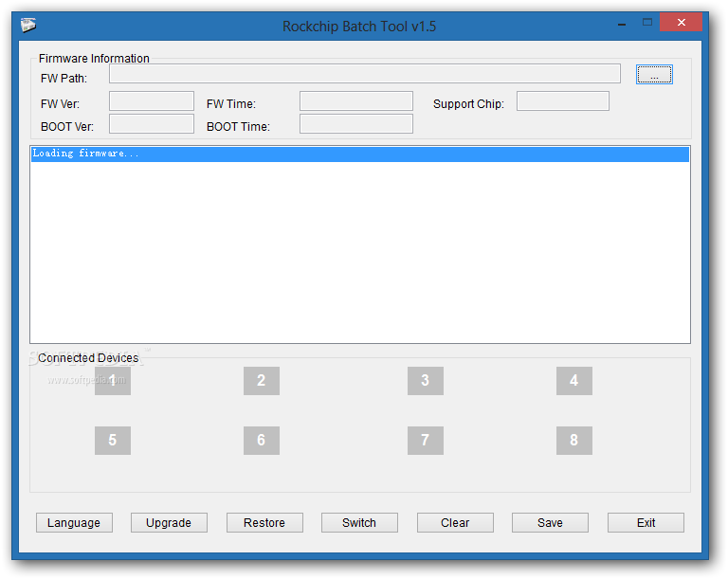Click device slot 8 indicator
This screenshot has height=579, width=728.
coord(574,440)
